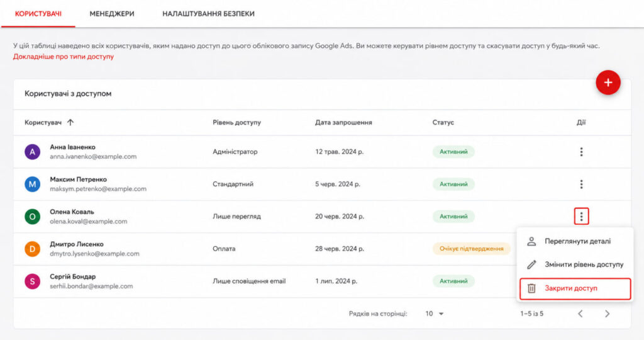Viewport: 644px width, 340px height.
Task: Select Закрити доступ menu entry
Action: click(x=575, y=288)
